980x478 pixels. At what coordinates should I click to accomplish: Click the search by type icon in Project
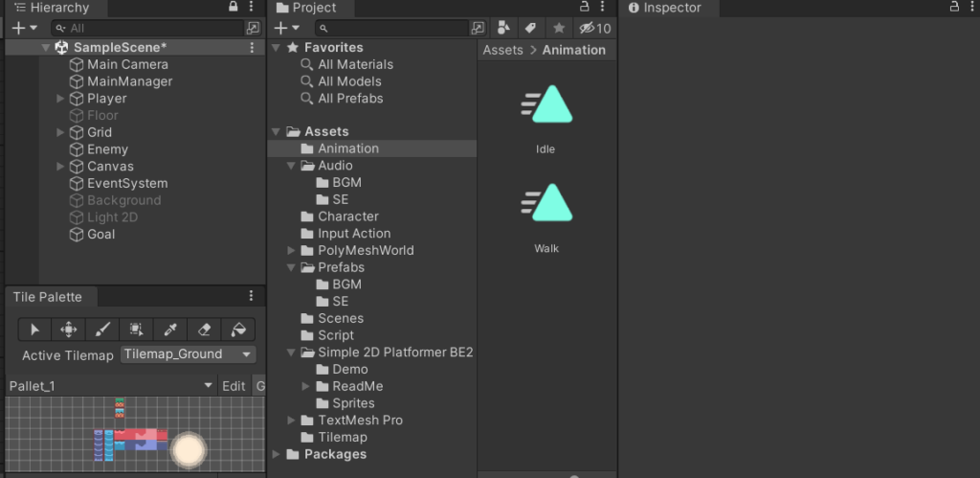pyautogui.click(x=503, y=28)
